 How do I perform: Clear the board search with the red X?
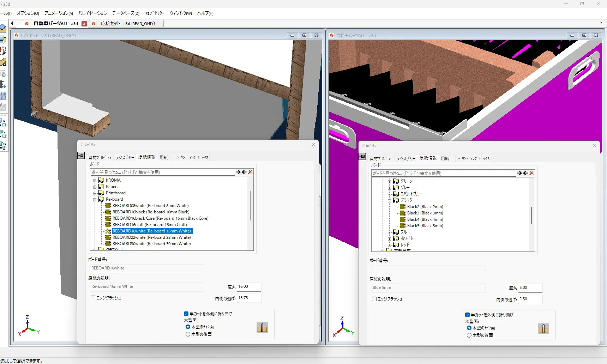[250, 172]
